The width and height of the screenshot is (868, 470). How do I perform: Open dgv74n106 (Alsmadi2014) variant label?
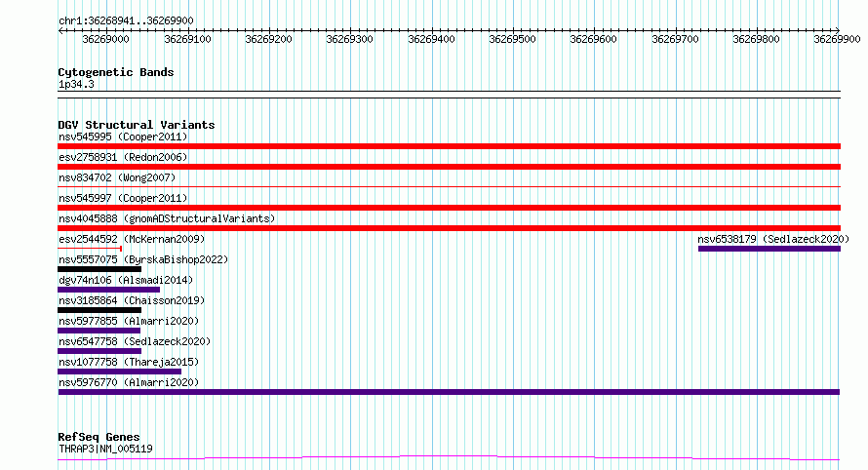click(126, 280)
